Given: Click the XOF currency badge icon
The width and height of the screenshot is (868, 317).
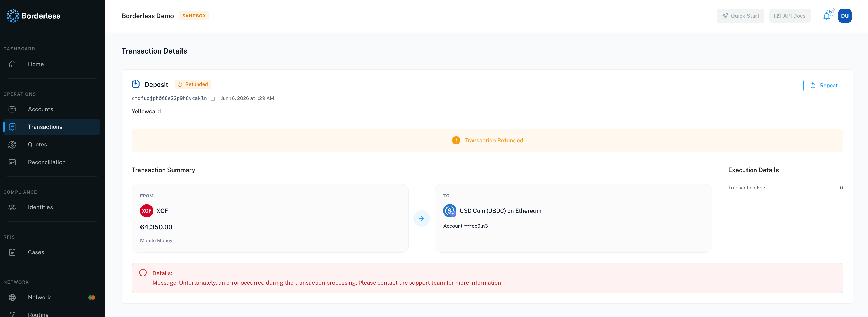Looking at the screenshot, I should 147,211.
